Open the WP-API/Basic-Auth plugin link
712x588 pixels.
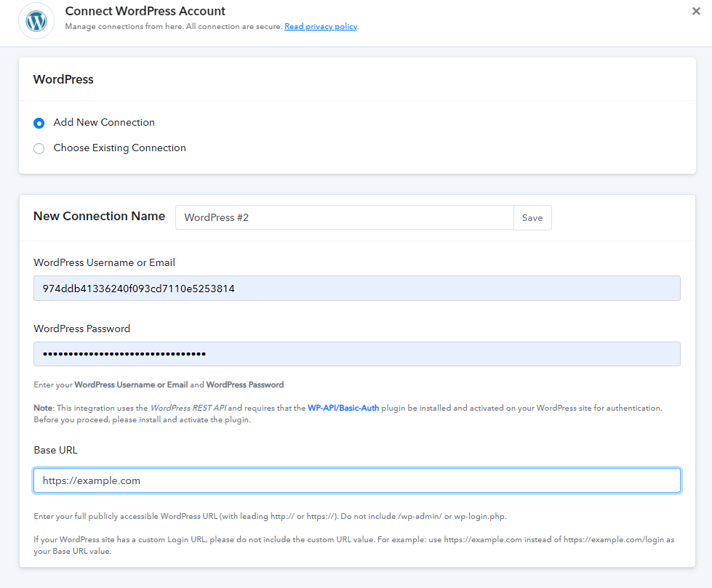(343, 408)
